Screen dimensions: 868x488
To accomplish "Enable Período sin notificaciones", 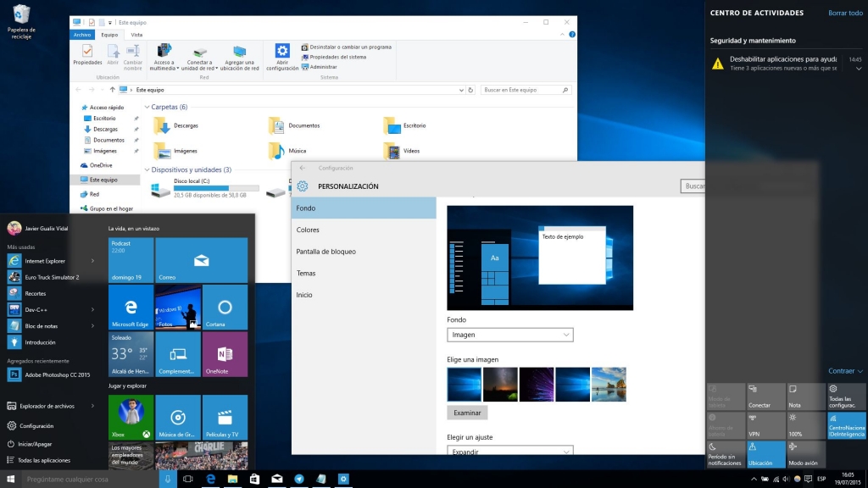I will click(725, 454).
